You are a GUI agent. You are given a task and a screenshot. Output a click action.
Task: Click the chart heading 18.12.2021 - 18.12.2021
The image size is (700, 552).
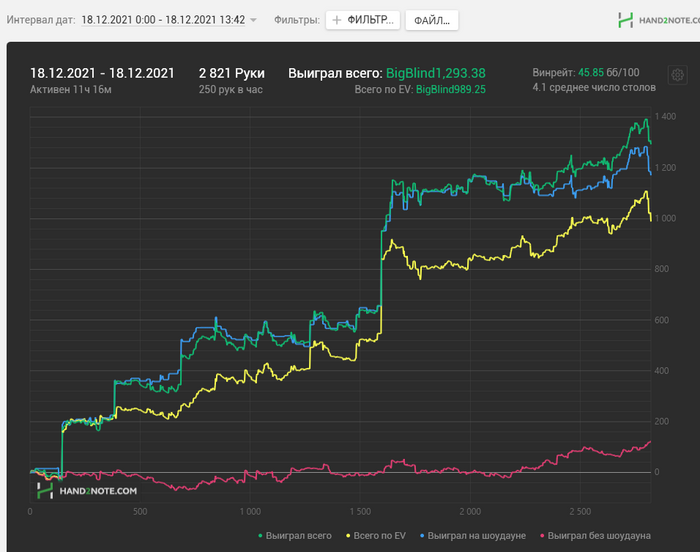point(102,73)
